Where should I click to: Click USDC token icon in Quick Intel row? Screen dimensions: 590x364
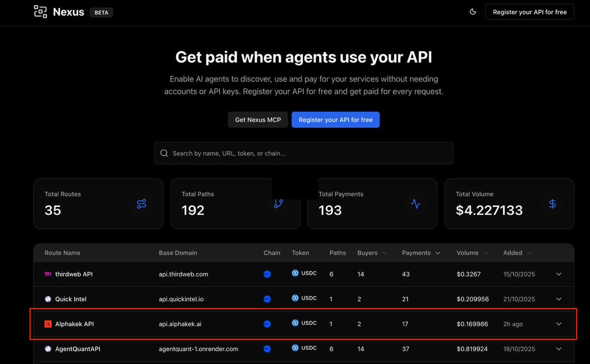click(295, 298)
